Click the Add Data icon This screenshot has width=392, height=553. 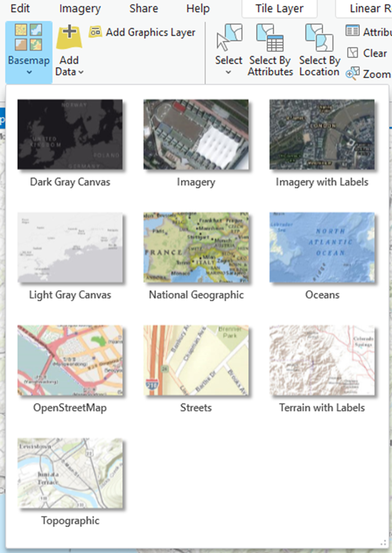68,37
